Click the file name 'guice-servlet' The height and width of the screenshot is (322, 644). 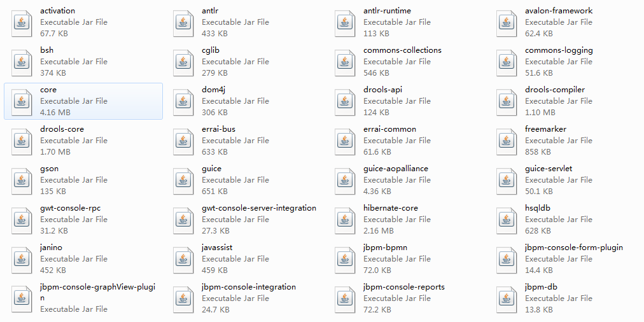coord(549,169)
